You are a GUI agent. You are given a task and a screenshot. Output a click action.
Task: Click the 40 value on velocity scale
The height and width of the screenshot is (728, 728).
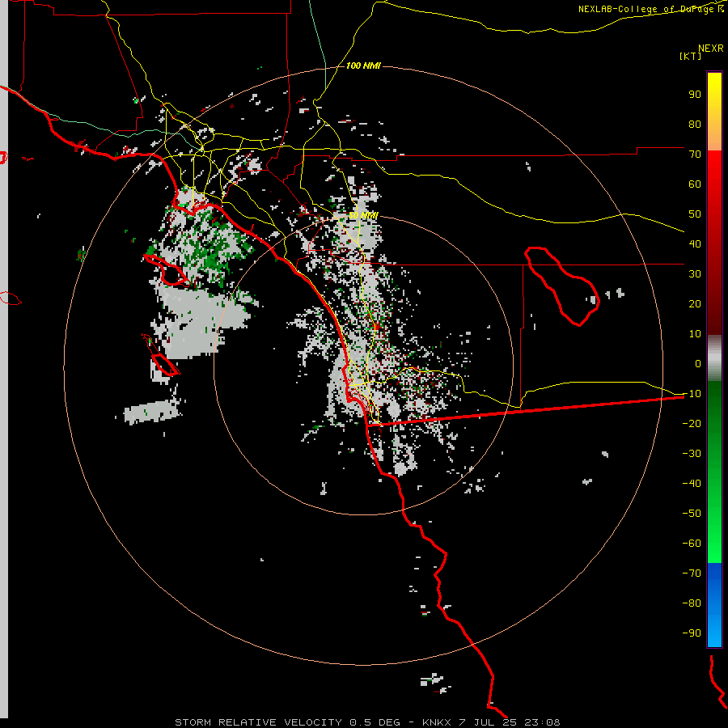tap(695, 243)
